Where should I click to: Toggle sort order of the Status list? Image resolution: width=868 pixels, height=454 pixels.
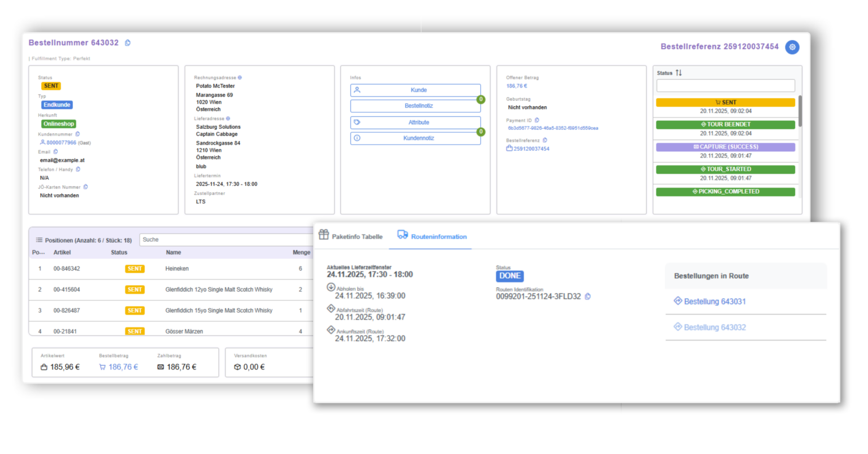point(679,73)
